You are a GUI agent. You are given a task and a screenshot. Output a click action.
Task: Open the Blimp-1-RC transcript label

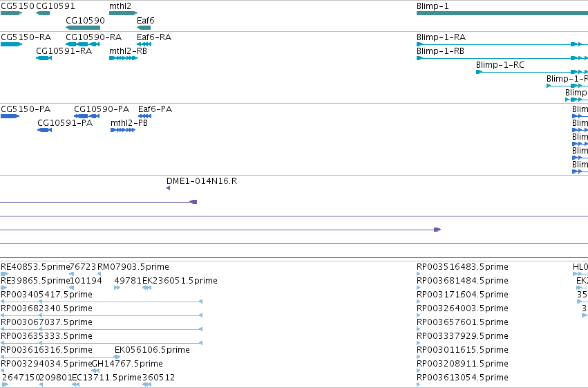coord(500,65)
